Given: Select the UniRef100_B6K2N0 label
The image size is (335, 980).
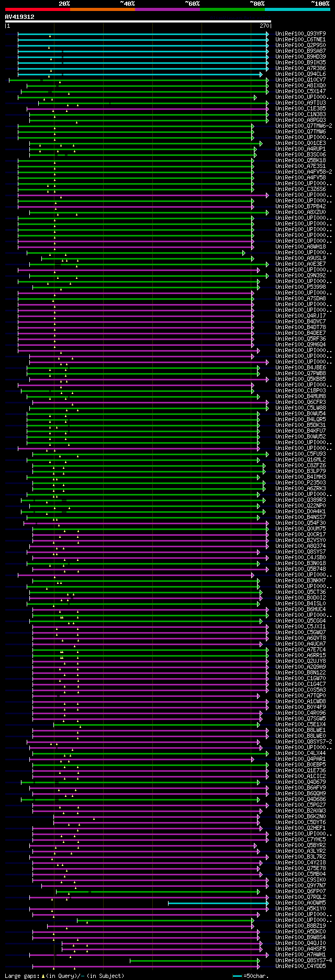Looking at the screenshot, I should (x=300, y=816).
